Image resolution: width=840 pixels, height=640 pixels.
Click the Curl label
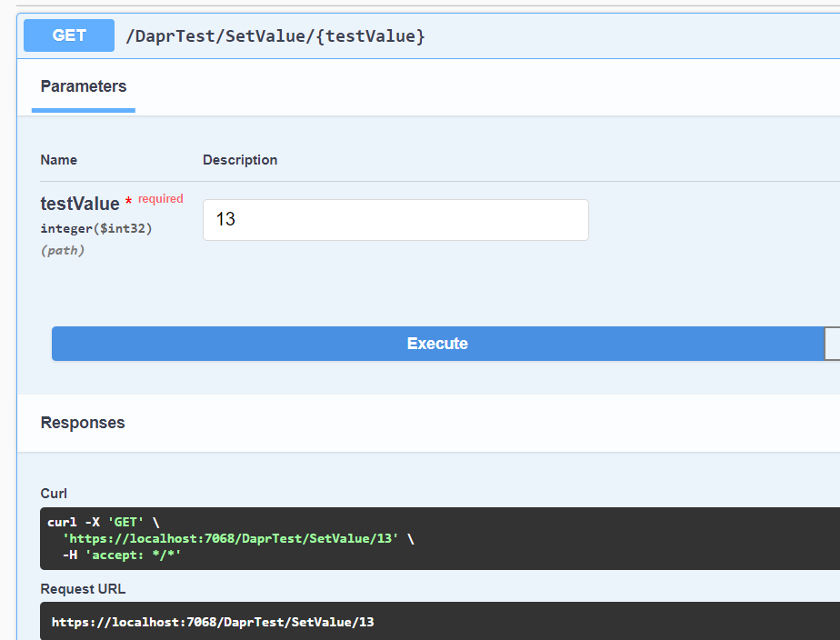[54, 494]
